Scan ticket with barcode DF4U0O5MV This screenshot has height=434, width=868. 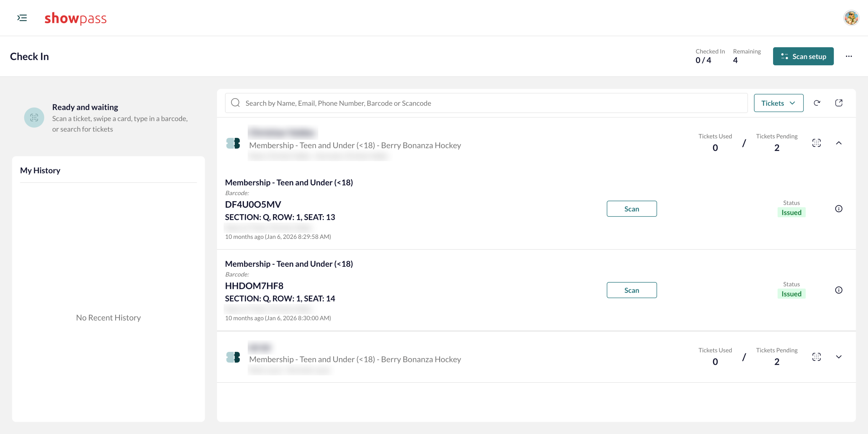pyautogui.click(x=631, y=209)
